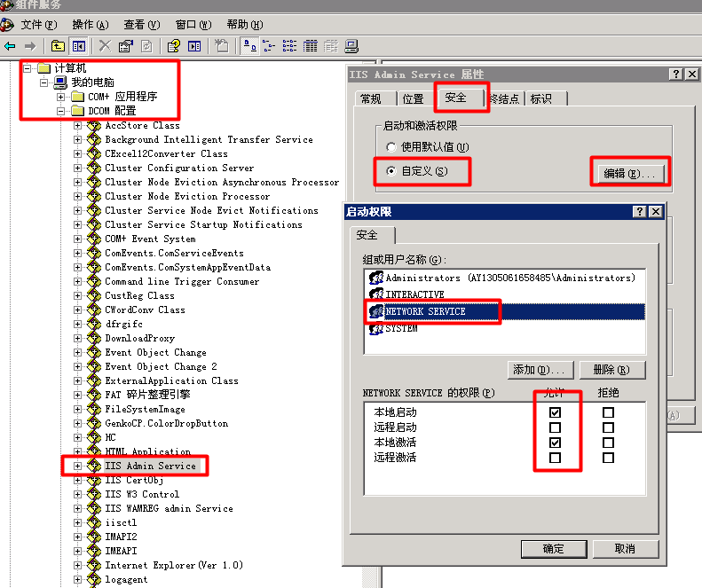
Task: Click the Up One Level folder icon
Action: (x=58, y=46)
